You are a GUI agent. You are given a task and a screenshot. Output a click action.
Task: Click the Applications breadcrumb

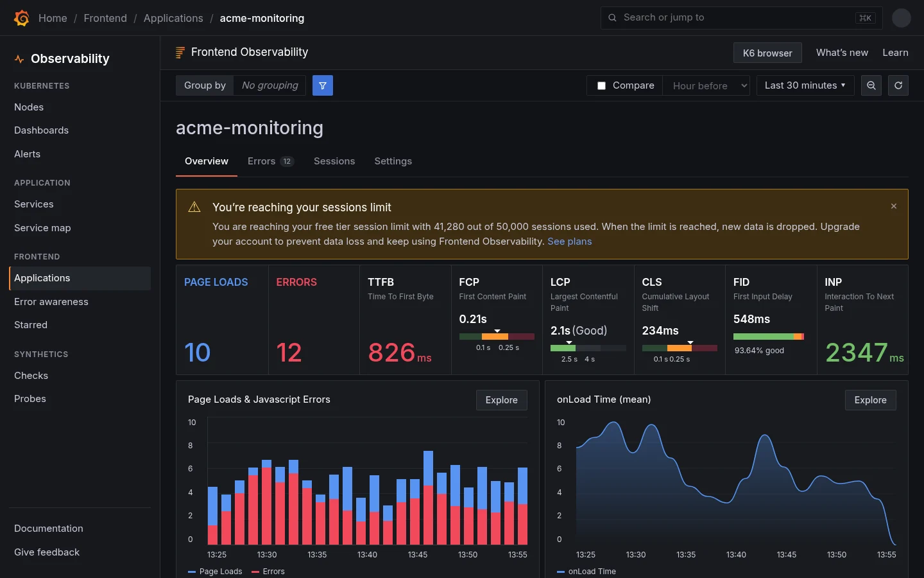[173, 18]
